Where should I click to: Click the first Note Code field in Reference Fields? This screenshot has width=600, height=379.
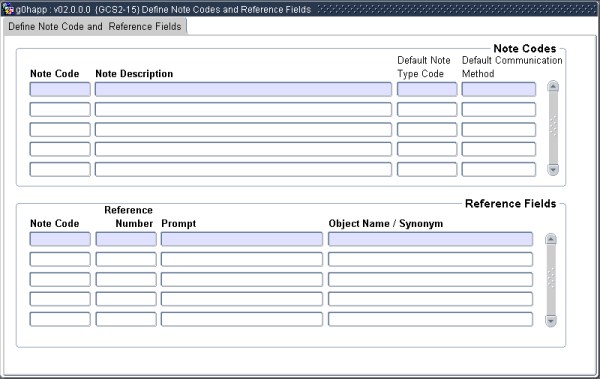[x=60, y=239]
